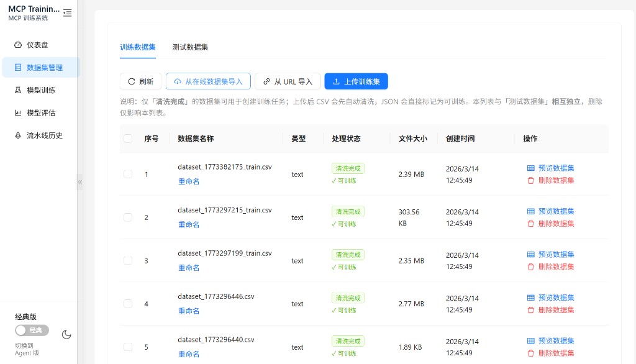Click the 数据集名称 column header
The image size is (636, 364).
click(196, 139)
